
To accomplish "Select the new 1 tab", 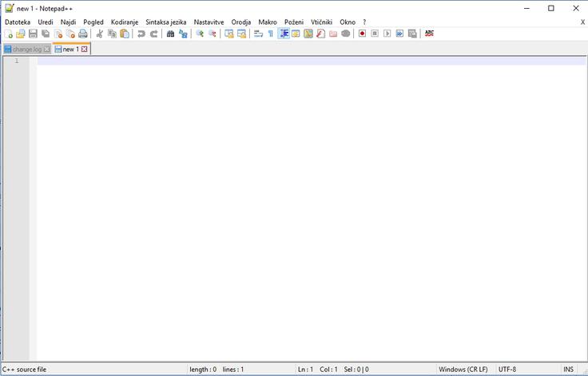I will (x=71, y=49).
